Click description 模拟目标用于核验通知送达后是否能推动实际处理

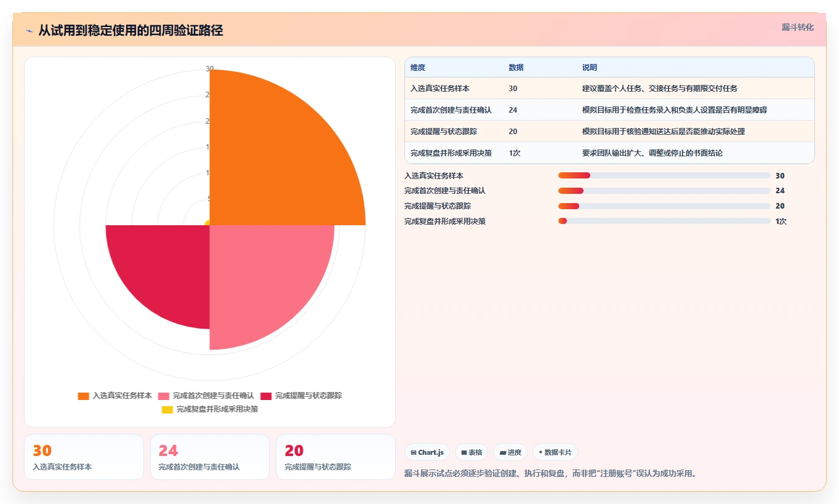(x=664, y=132)
